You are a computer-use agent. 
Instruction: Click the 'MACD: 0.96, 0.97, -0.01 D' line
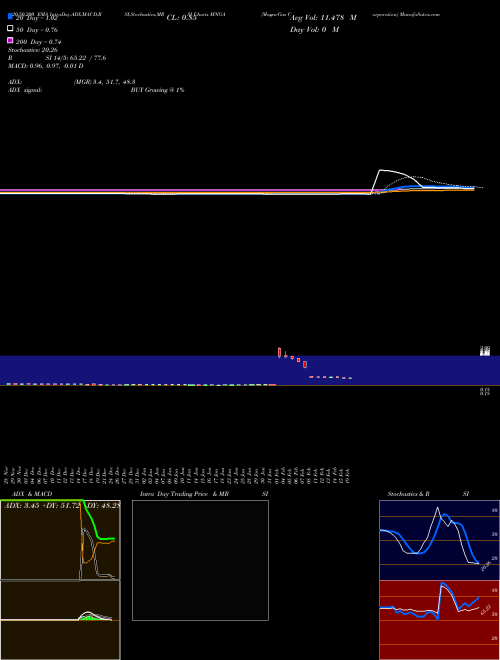click(45, 66)
